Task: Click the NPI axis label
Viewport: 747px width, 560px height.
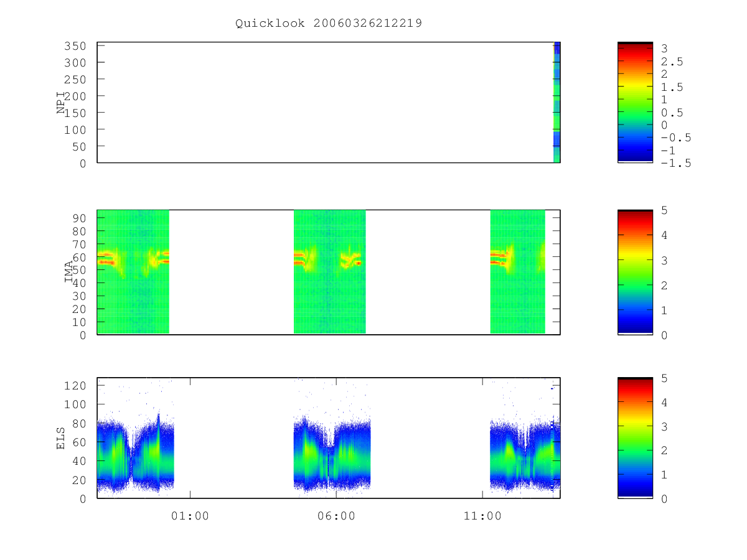Action: pos(61,103)
